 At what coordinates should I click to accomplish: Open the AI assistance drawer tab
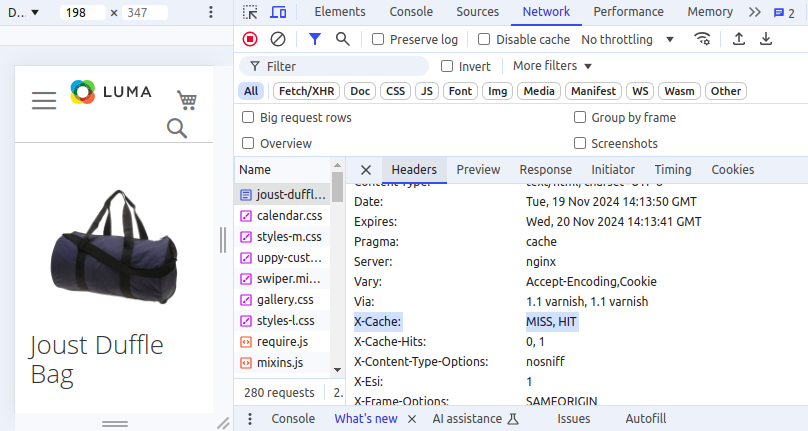tap(476, 419)
